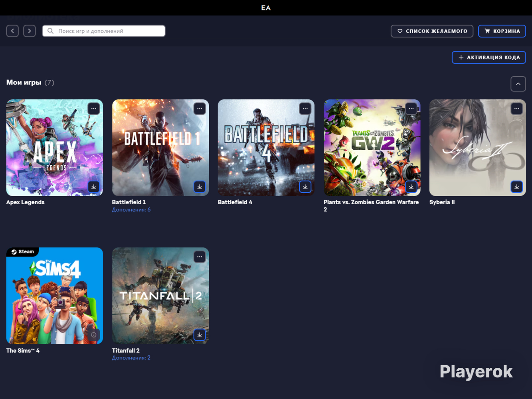Open the three-dot menu on Apex Legends
This screenshot has width=532, height=399.
[x=94, y=109]
